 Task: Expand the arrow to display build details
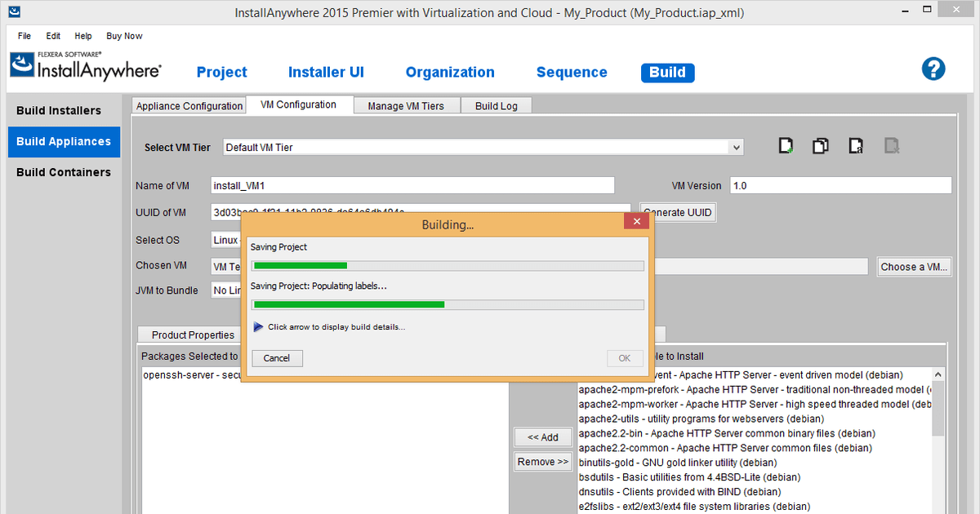(x=258, y=326)
